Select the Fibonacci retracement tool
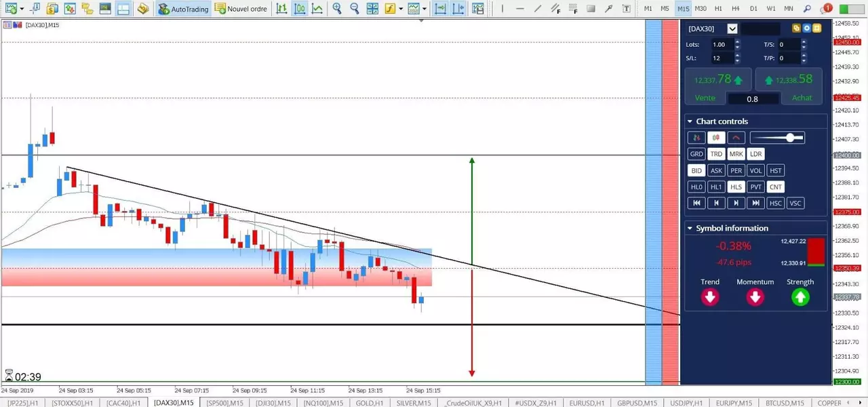Image resolution: width=868 pixels, height=407 pixels. (x=573, y=9)
